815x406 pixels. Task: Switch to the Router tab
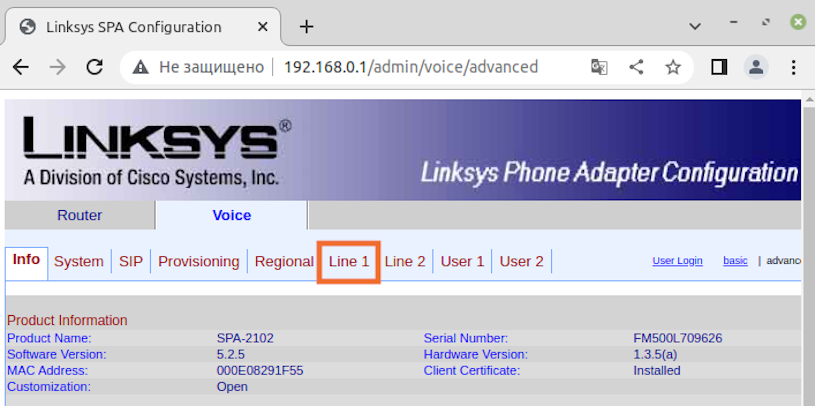(x=80, y=215)
